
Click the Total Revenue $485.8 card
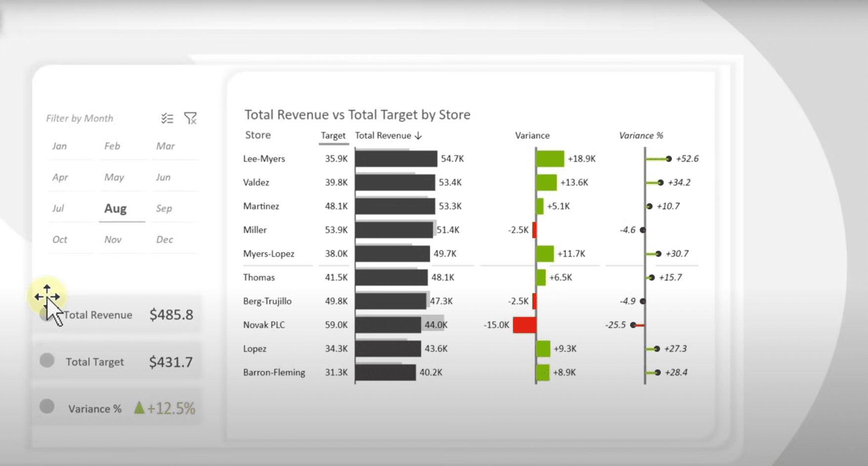coord(118,315)
